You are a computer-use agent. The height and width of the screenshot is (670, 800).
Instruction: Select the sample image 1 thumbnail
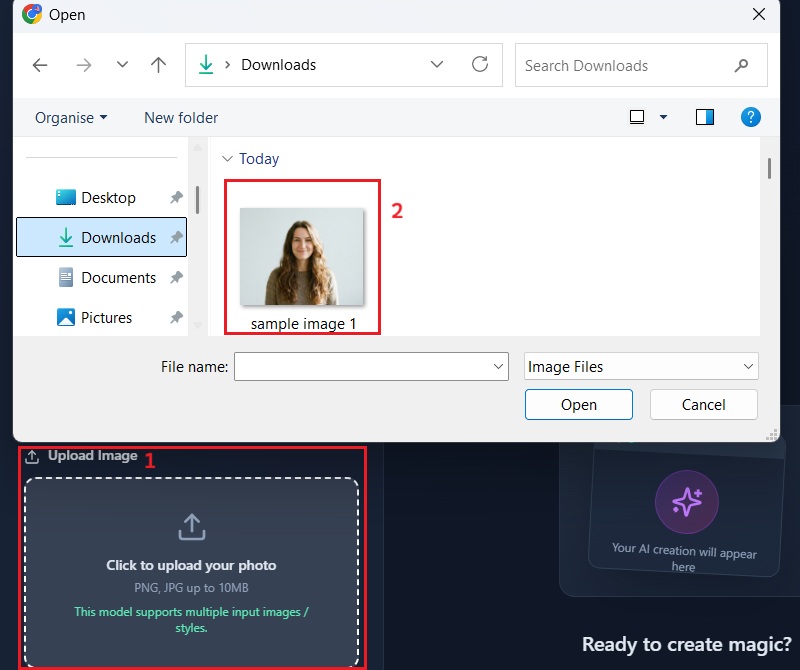click(302, 256)
